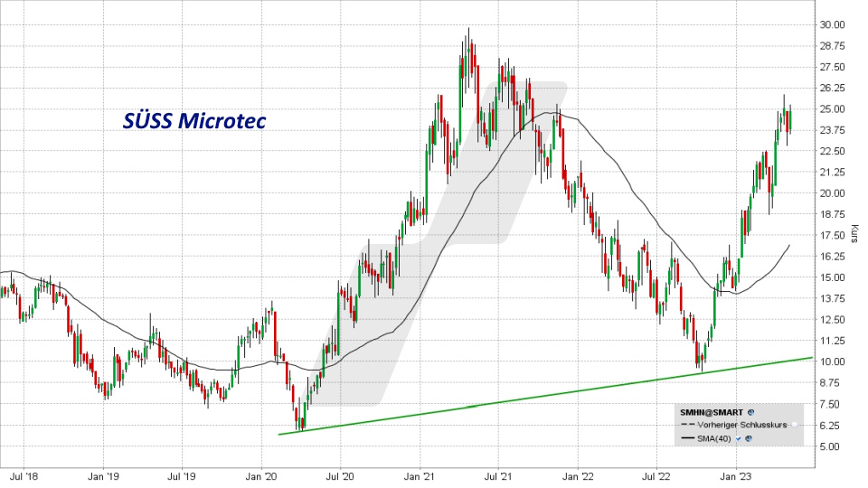Image resolution: width=868 pixels, height=488 pixels.
Task: Click the SÜSS Microtec chart title
Action: [x=194, y=120]
